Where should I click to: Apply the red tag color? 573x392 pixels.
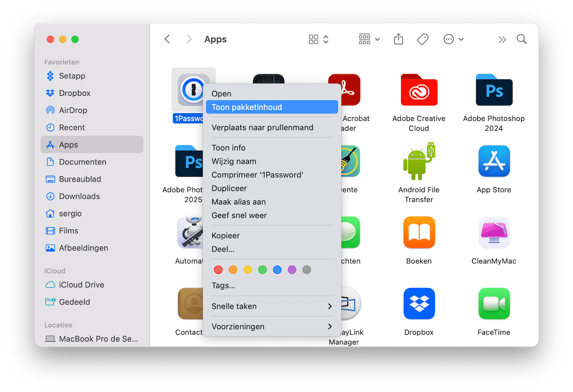(218, 270)
